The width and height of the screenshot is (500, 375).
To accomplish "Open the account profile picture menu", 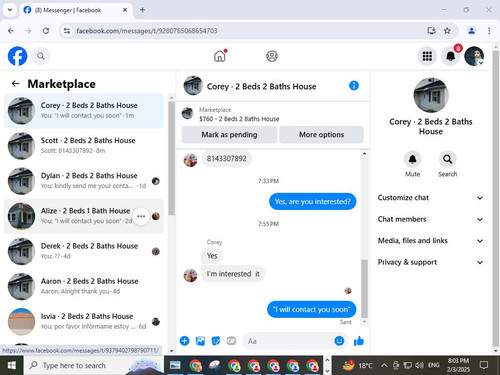I will click(474, 56).
